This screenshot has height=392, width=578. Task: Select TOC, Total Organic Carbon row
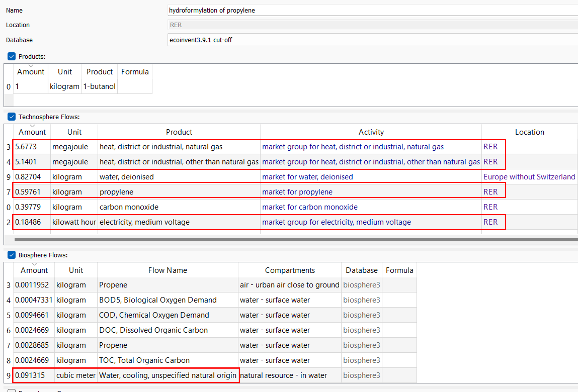click(168, 360)
